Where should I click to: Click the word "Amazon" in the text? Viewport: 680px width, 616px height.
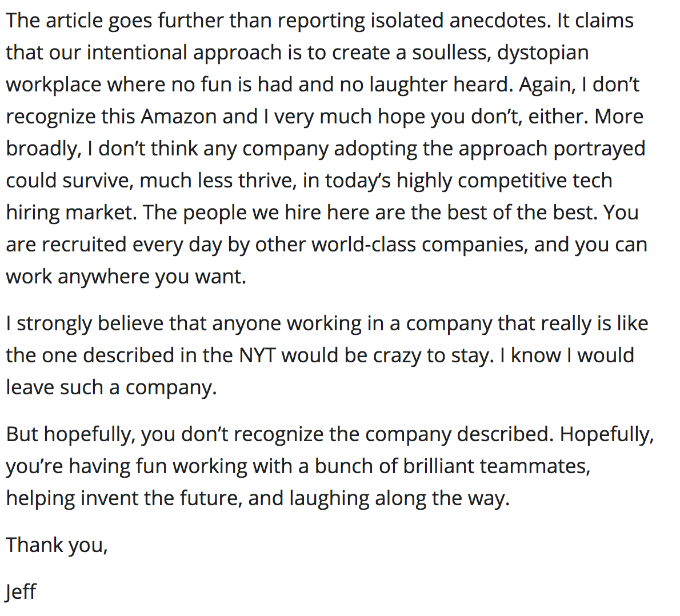pyautogui.click(x=179, y=117)
